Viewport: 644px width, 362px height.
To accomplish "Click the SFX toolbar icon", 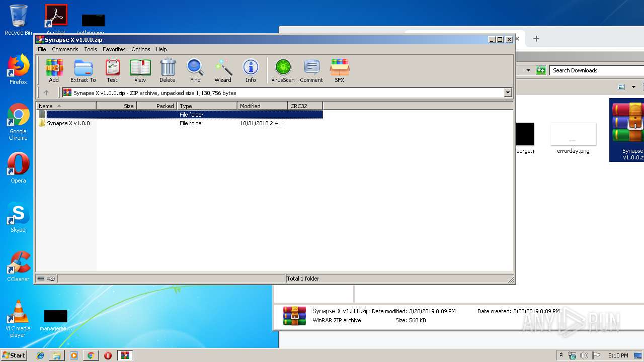I will tap(340, 70).
